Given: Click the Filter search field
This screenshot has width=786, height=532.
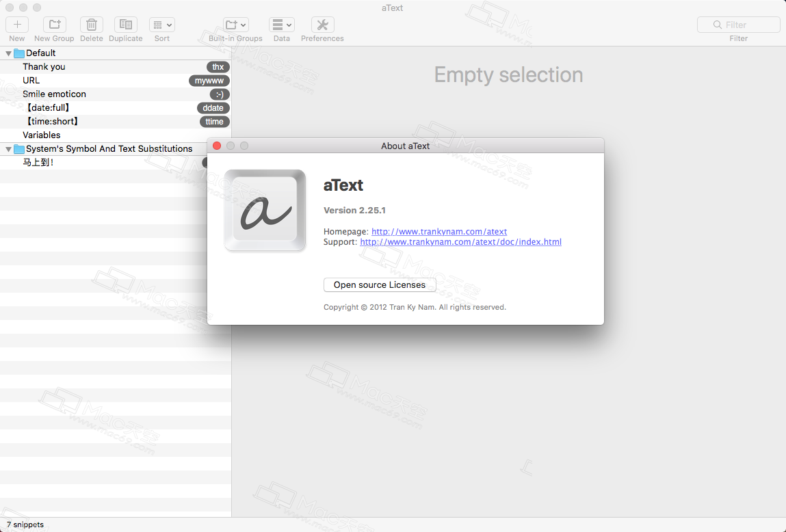Looking at the screenshot, I should (738, 25).
